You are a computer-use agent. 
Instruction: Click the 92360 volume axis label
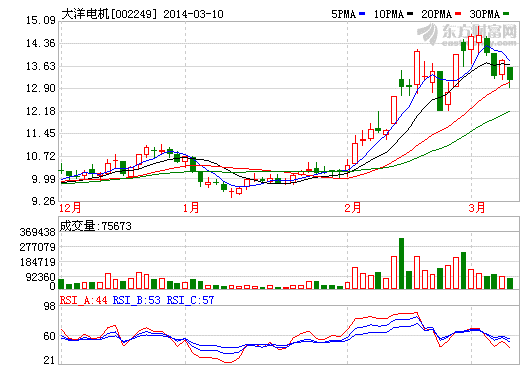click(x=41, y=277)
